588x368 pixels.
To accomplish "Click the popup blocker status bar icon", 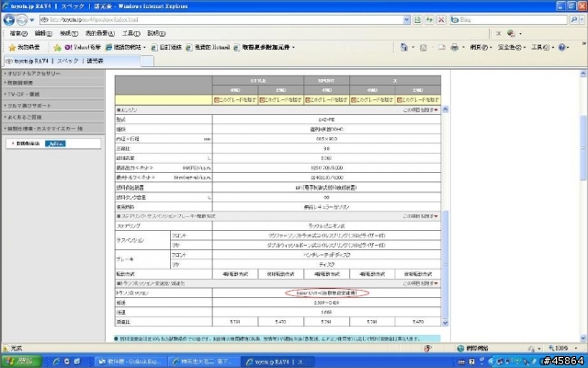I will click(427, 349).
